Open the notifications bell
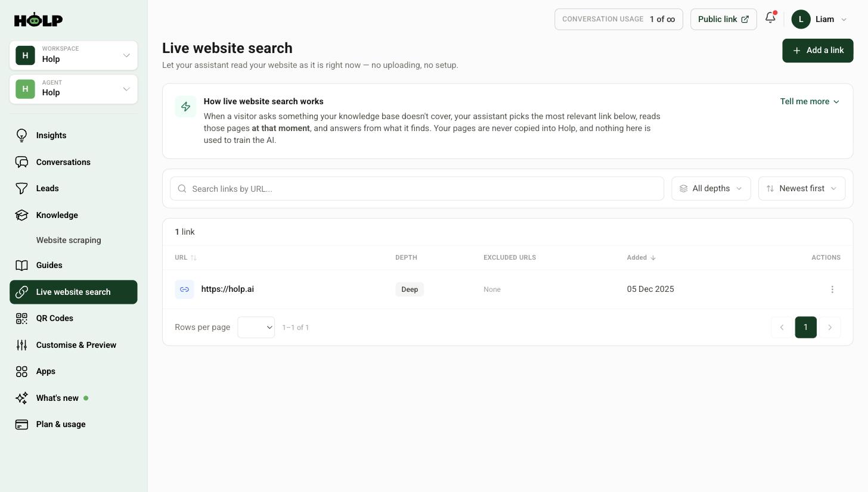This screenshot has height=492, width=868. click(x=770, y=18)
